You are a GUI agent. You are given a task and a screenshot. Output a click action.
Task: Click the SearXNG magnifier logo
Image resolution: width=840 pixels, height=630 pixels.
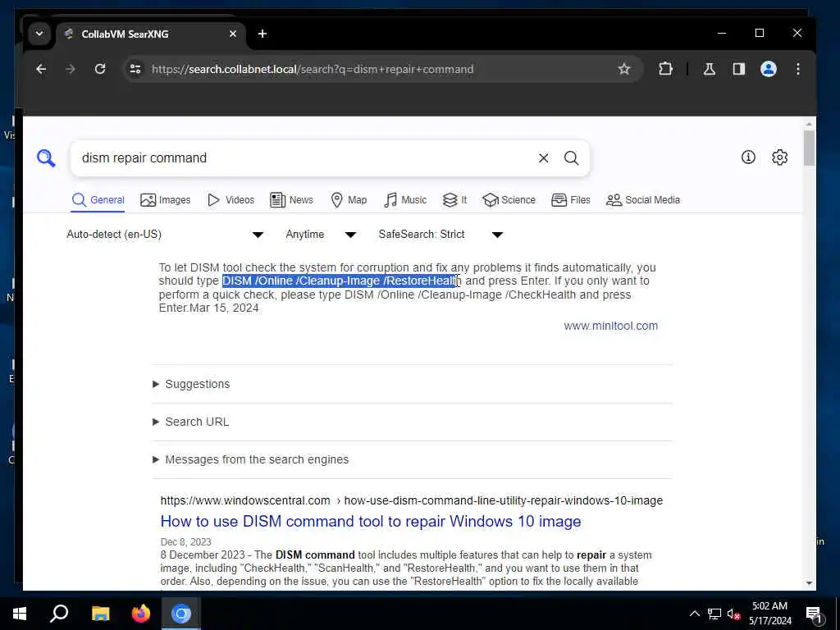coord(46,158)
